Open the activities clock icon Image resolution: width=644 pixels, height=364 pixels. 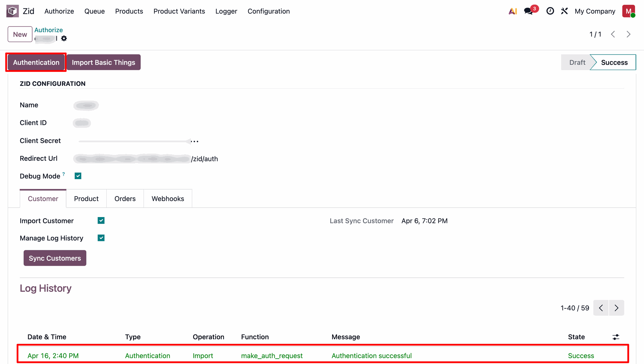pyautogui.click(x=550, y=11)
